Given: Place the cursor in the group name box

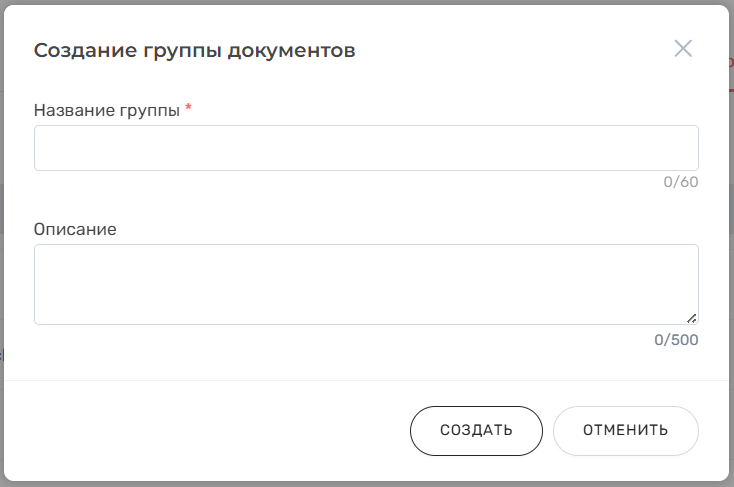Looking at the screenshot, I should pyautogui.click(x=366, y=148).
